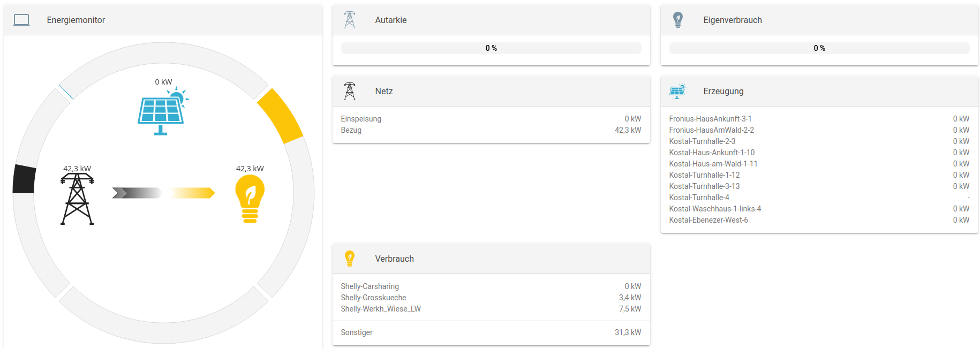Select the Fronius-HausAnkunft-3-1 entry
This screenshot has height=349, width=980.
click(x=710, y=119)
